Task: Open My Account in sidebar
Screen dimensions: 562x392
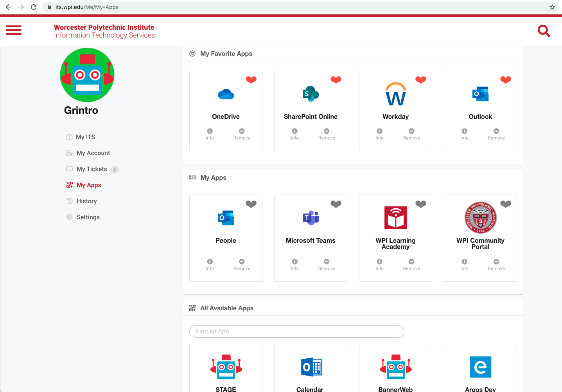Action: click(x=88, y=153)
